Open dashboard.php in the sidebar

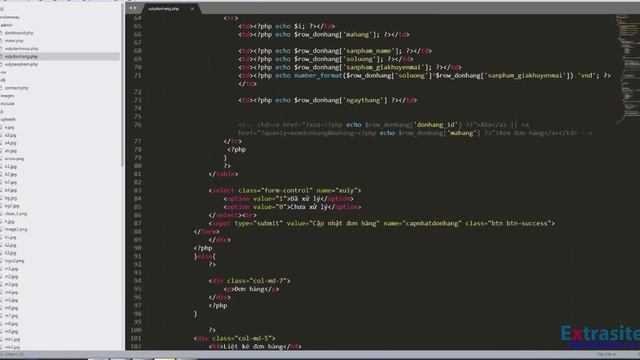pyautogui.click(x=19, y=33)
